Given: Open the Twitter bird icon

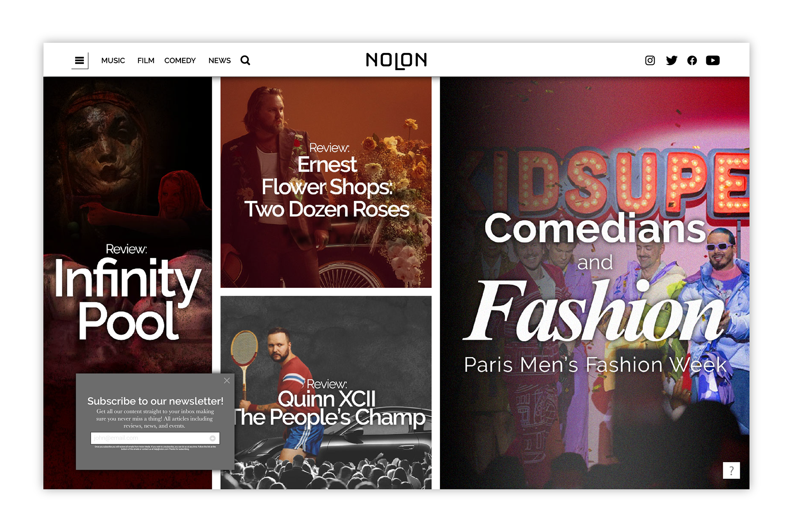Looking at the screenshot, I should 672,61.
